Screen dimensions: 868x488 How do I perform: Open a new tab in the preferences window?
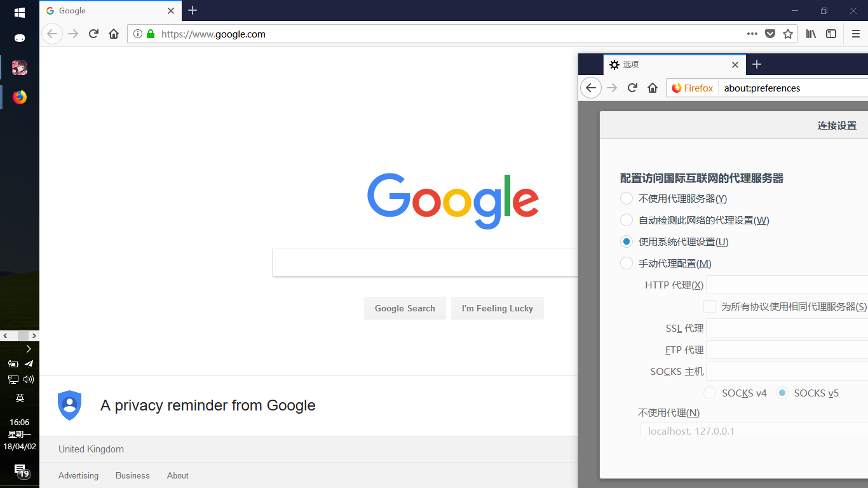click(757, 64)
